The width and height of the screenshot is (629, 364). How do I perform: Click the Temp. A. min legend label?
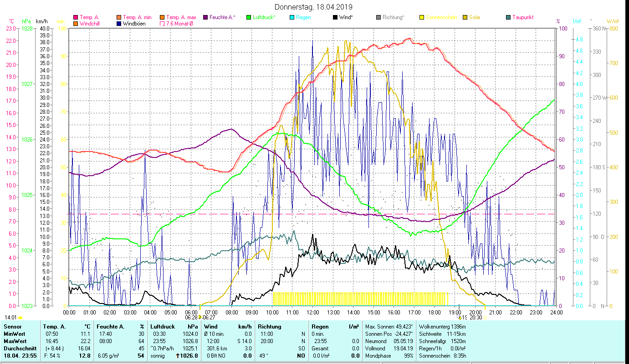click(137, 18)
